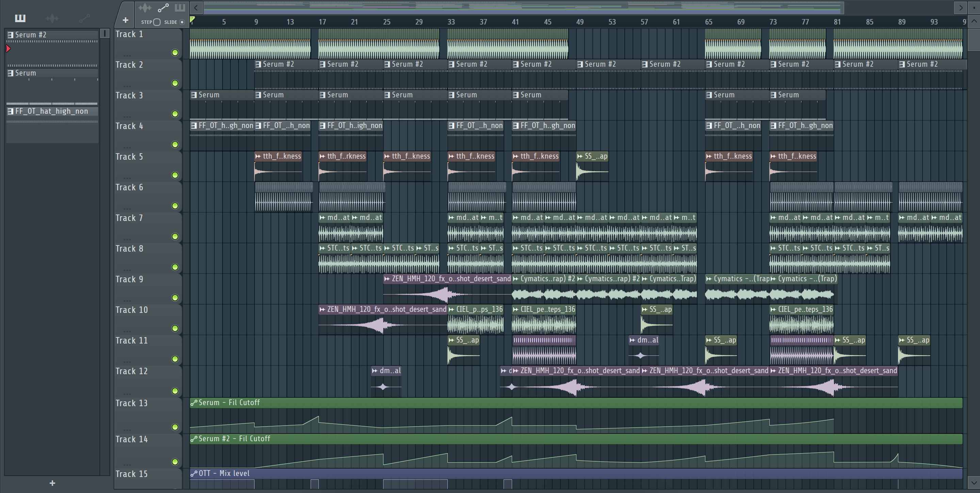Select the first audio clip on Track 1
This screenshot has width=980, height=493.
click(x=250, y=43)
